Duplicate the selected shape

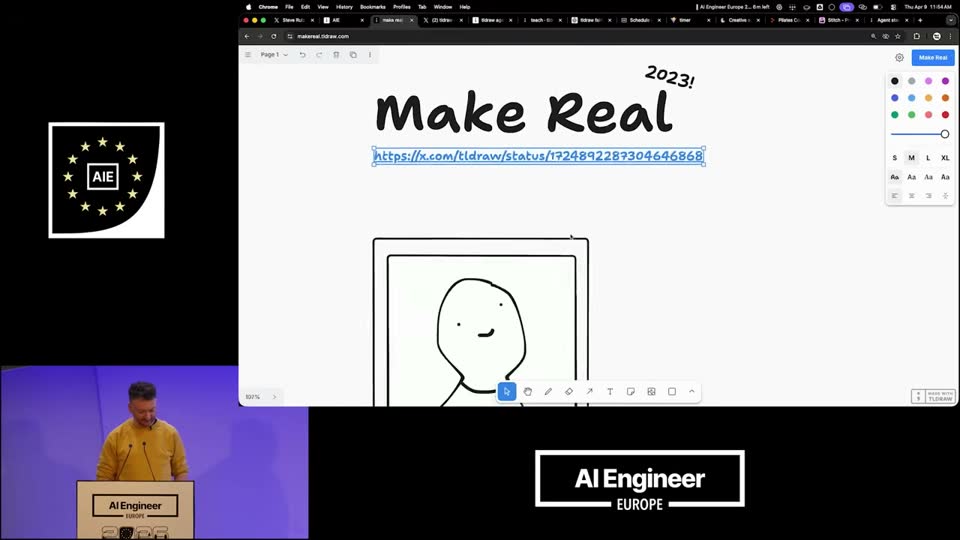[x=353, y=54]
